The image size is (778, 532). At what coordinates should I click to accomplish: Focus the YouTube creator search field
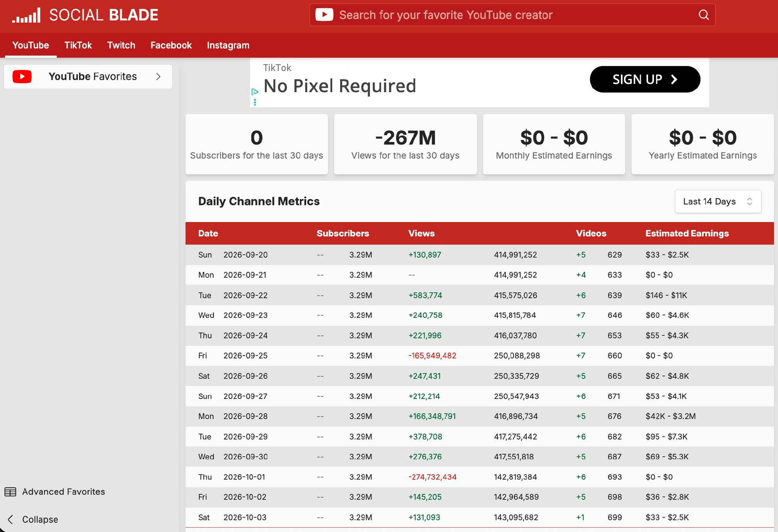(x=512, y=15)
